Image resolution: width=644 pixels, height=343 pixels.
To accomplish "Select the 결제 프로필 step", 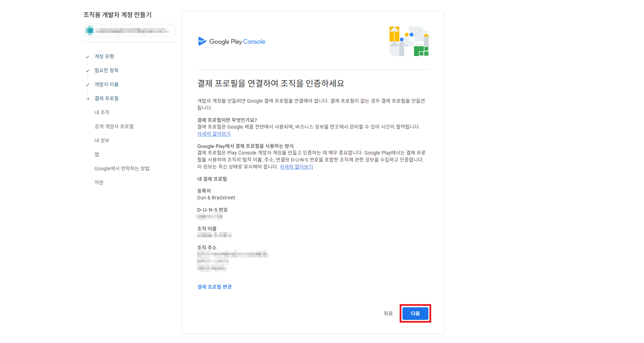I will tap(107, 98).
